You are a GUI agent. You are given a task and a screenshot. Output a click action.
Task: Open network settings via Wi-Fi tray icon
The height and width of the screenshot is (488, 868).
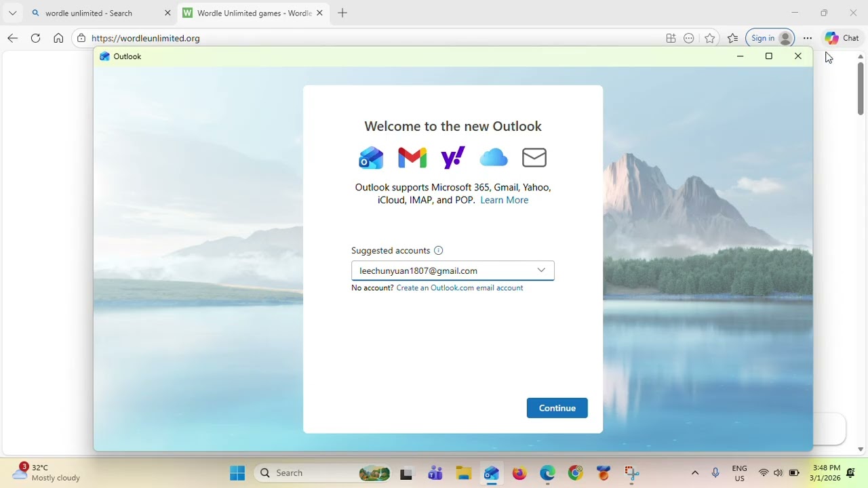(764, 473)
